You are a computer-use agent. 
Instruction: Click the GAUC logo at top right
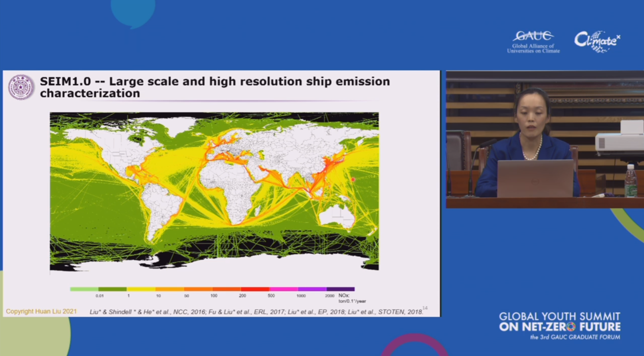pyautogui.click(x=533, y=42)
